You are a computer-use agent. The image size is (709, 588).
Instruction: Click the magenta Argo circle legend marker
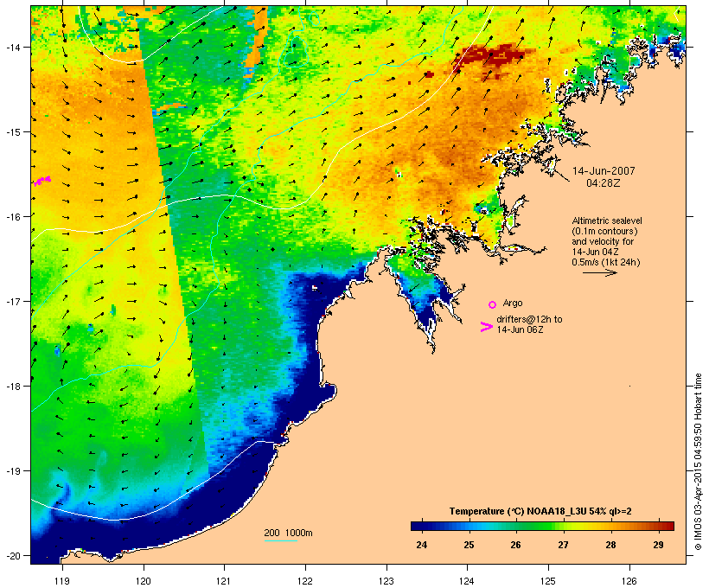[493, 304]
